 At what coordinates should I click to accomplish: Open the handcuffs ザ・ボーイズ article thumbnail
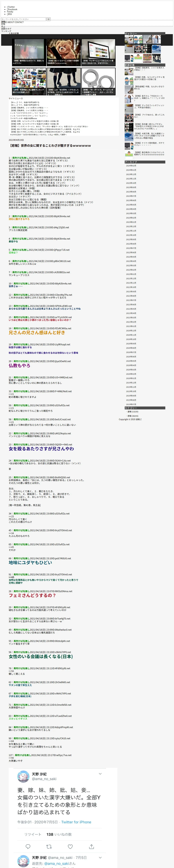[x=98, y=82]
